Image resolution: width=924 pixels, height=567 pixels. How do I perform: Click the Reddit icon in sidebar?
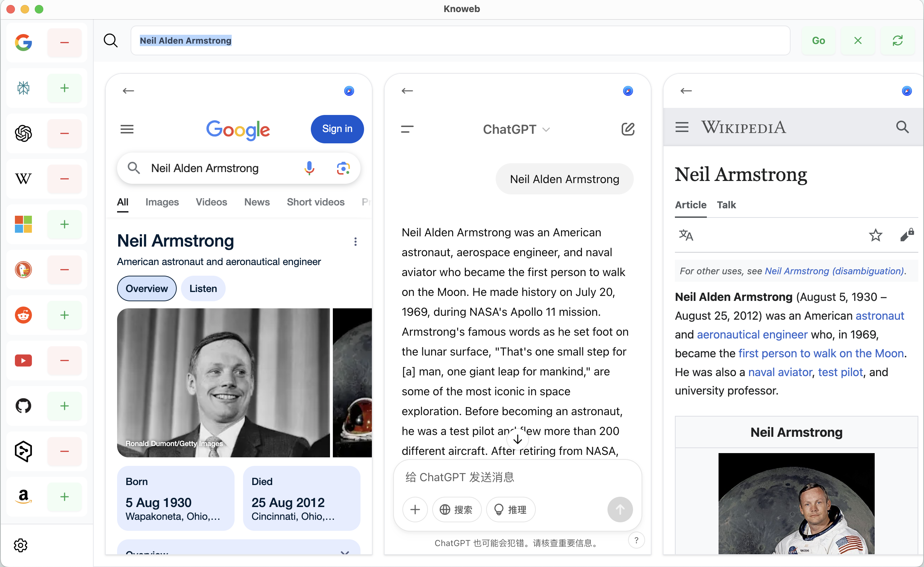[x=23, y=315]
